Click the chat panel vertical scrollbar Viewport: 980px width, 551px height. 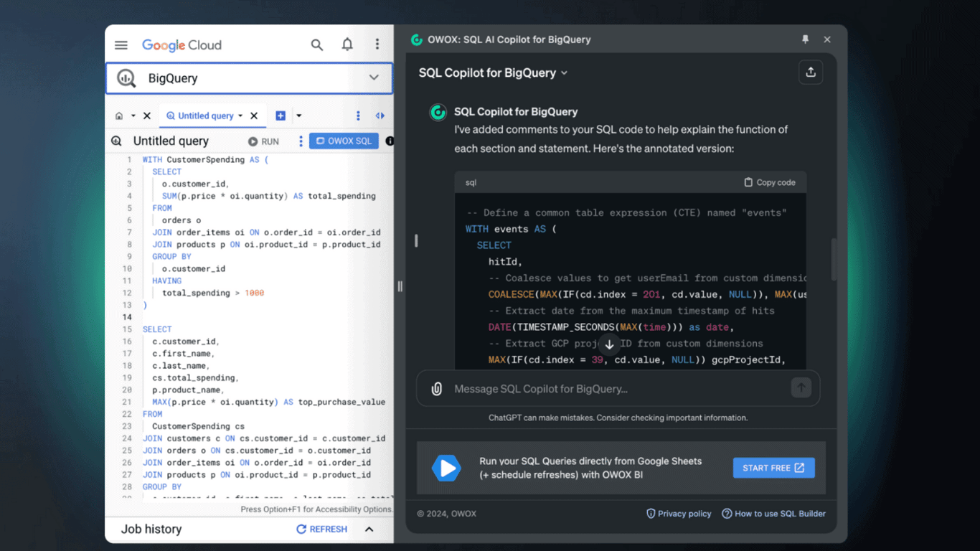click(x=834, y=260)
